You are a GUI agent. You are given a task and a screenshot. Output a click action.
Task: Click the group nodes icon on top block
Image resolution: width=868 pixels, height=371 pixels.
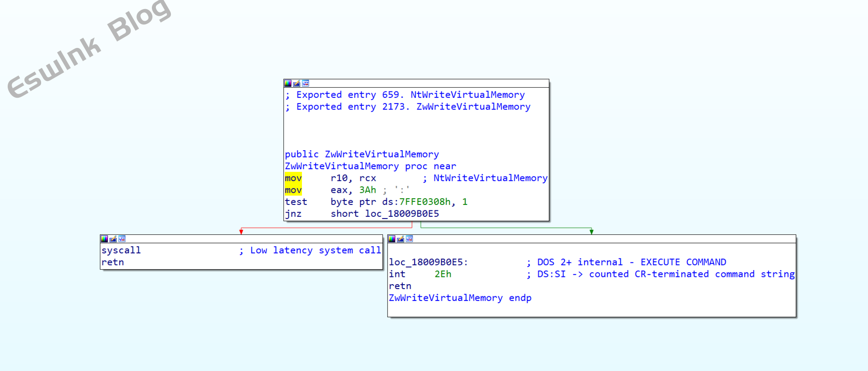(306, 83)
